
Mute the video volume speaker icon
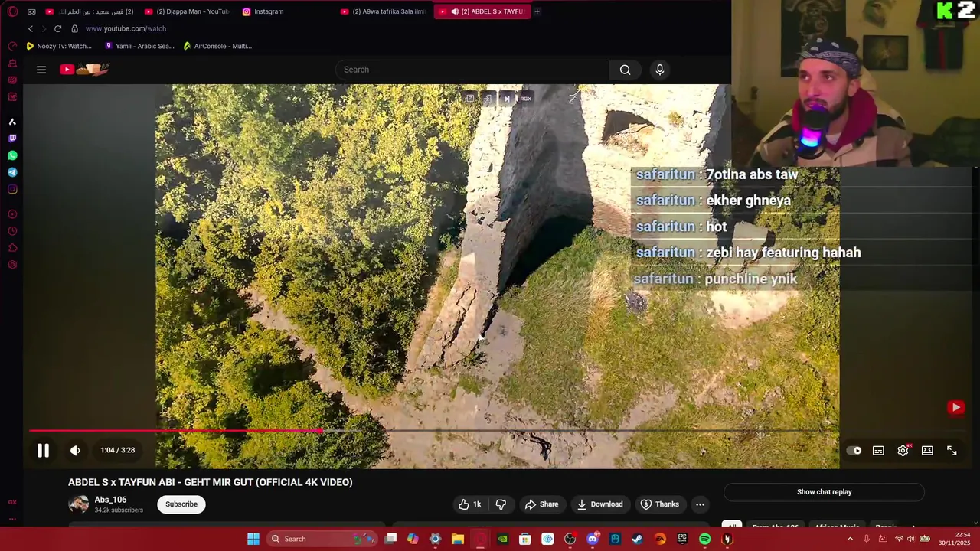point(75,451)
